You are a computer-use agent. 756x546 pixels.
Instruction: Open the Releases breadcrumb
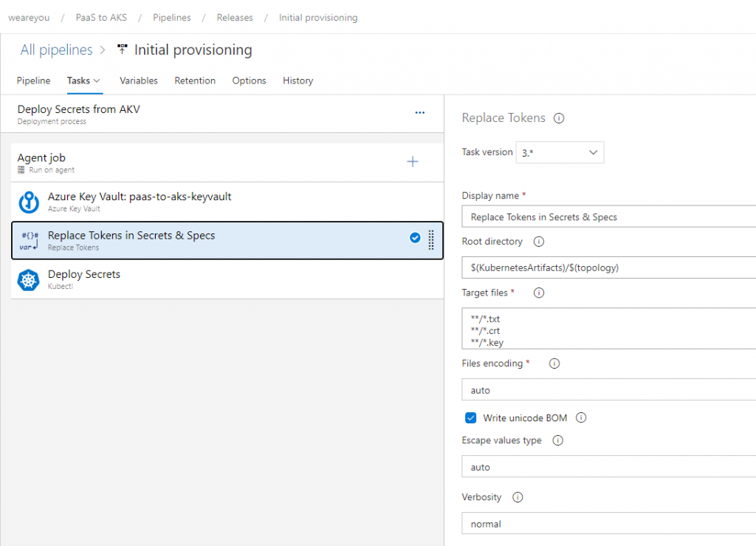click(x=235, y=18)
